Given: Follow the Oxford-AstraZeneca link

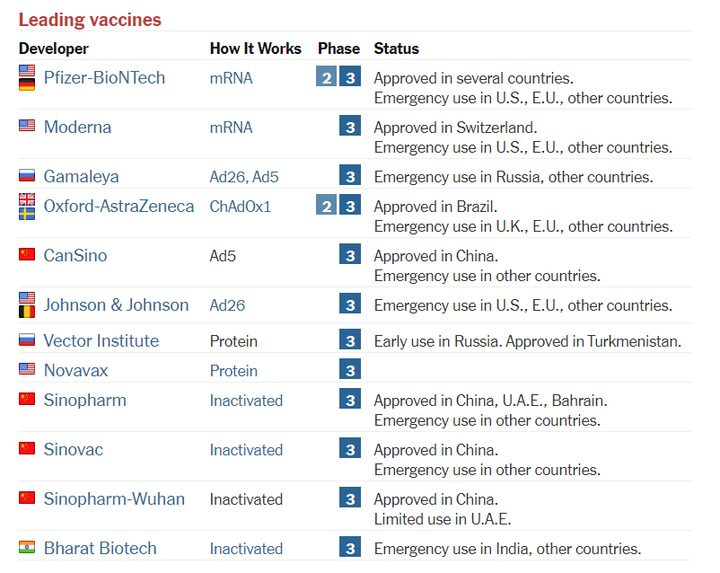Looking at the screenshot, I should pos(119,206).
